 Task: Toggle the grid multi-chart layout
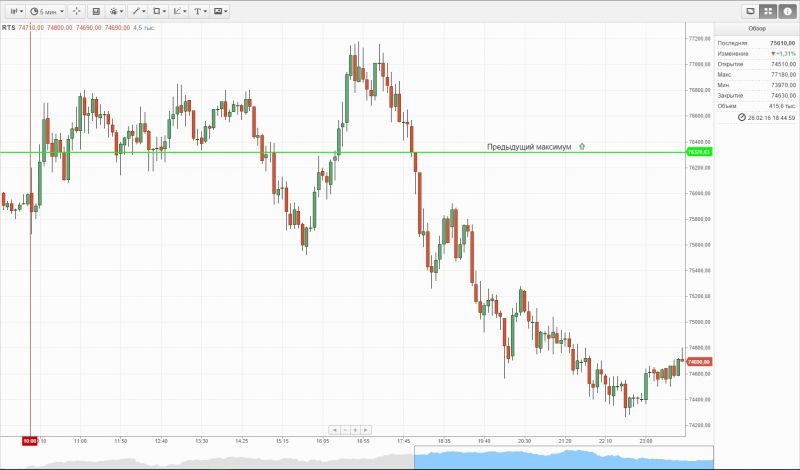768,11
